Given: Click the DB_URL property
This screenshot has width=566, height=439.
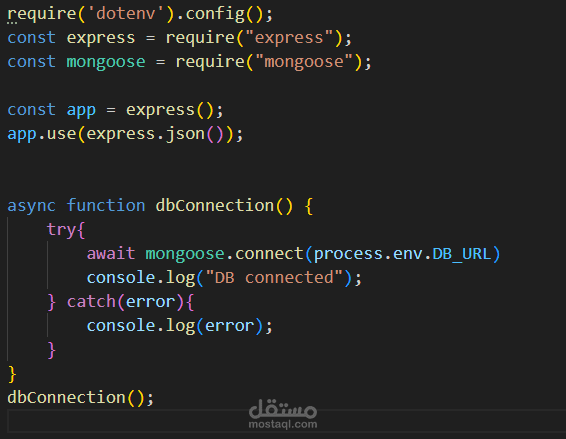Looking at the screenshot, I should (462, 254).
